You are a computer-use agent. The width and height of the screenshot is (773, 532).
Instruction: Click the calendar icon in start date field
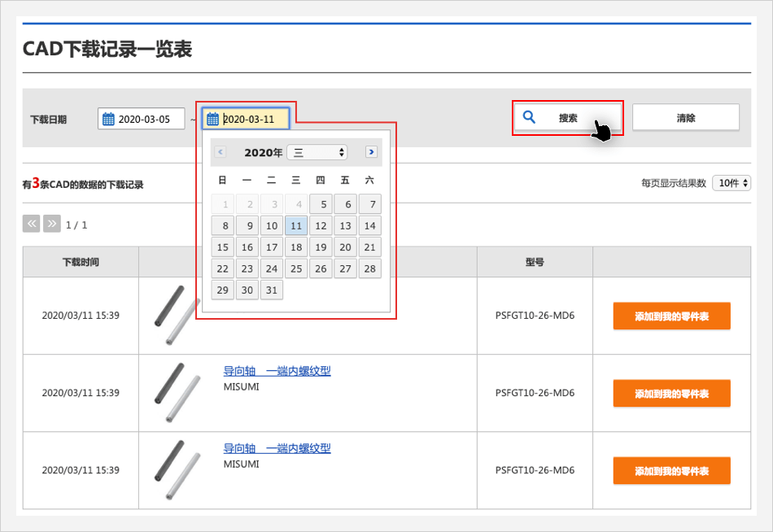(108, 120)
